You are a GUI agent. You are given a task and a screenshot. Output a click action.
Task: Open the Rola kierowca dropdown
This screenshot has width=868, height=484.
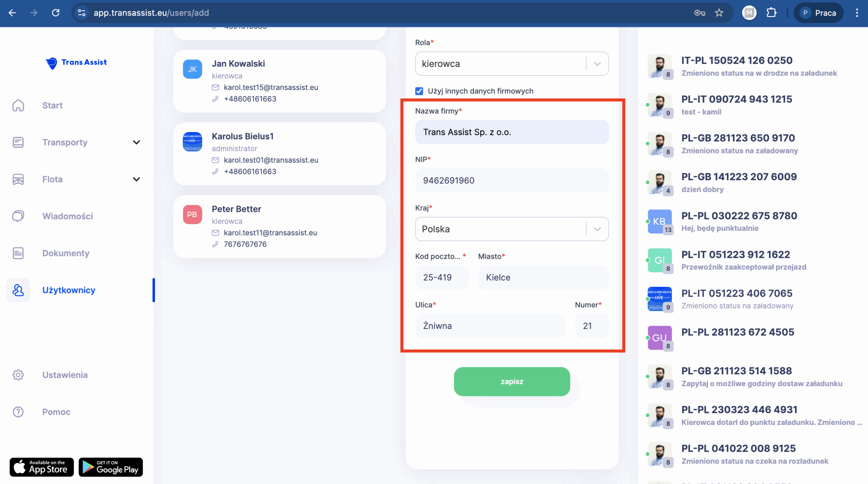coord(511,64)
